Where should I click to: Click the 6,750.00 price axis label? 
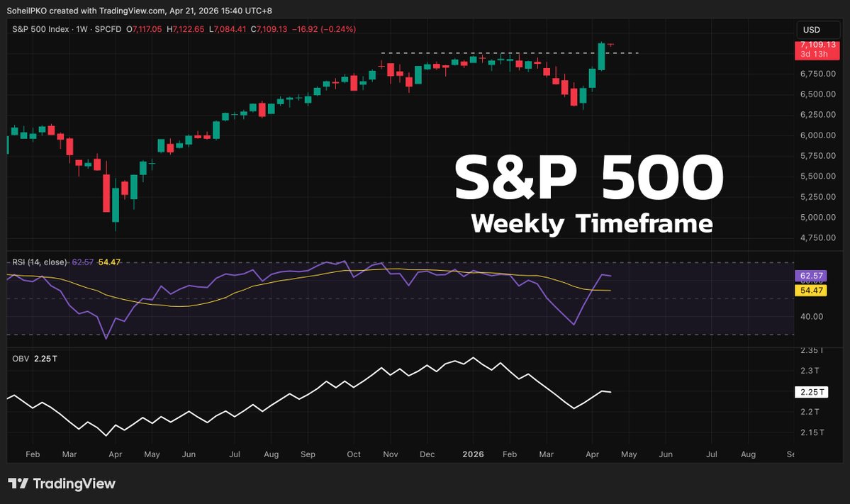(818, 74)
